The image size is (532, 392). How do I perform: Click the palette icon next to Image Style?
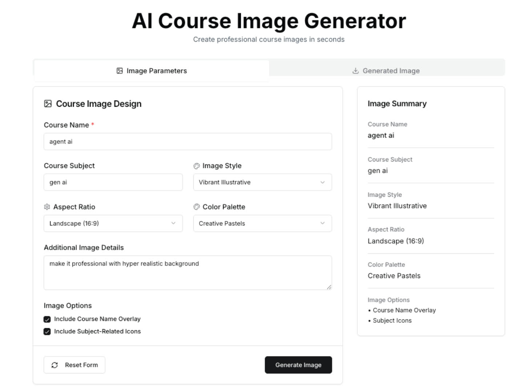[197, 166]
